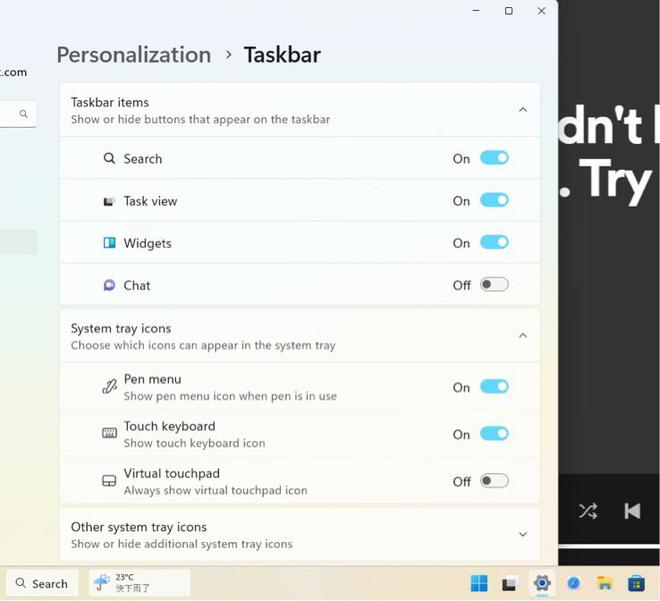Viewport: 660px width, 601px height.
Task: Open Microsoft Store from the taskbar
Action: (x=636, y=583)
